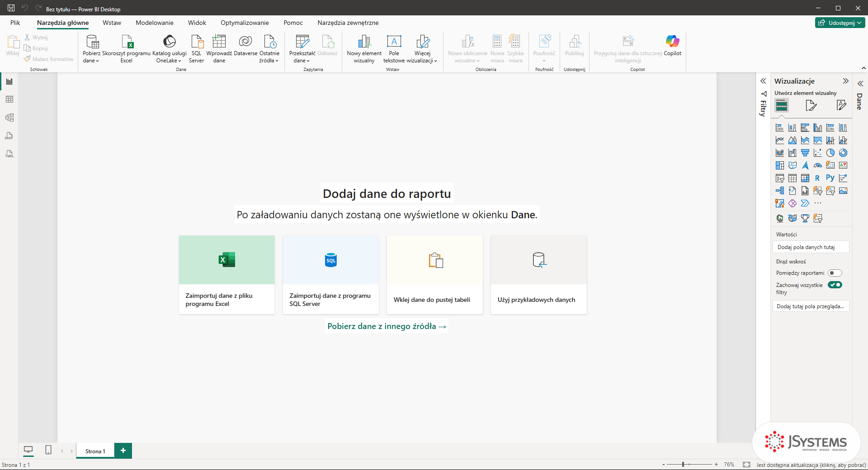Screen dimensions: 868x470
Task: Expand the Dane pane
Action: [x=860, y=84]
